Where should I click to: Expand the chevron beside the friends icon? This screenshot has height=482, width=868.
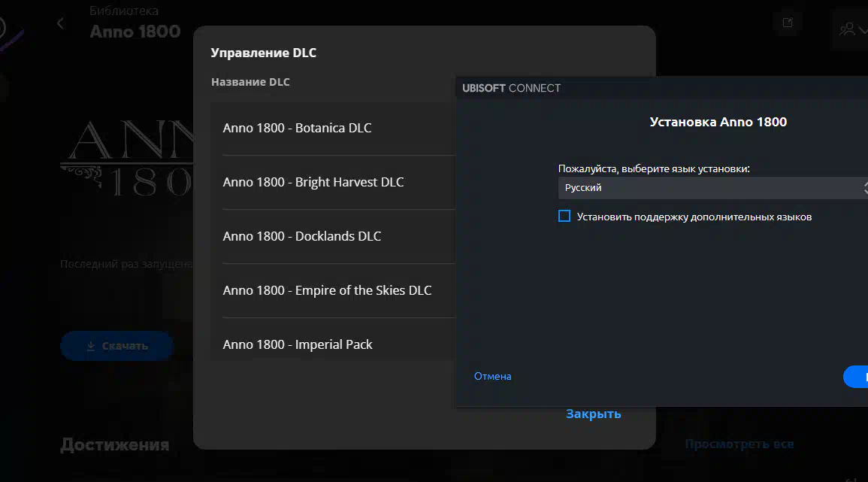[x=862, y=30]
